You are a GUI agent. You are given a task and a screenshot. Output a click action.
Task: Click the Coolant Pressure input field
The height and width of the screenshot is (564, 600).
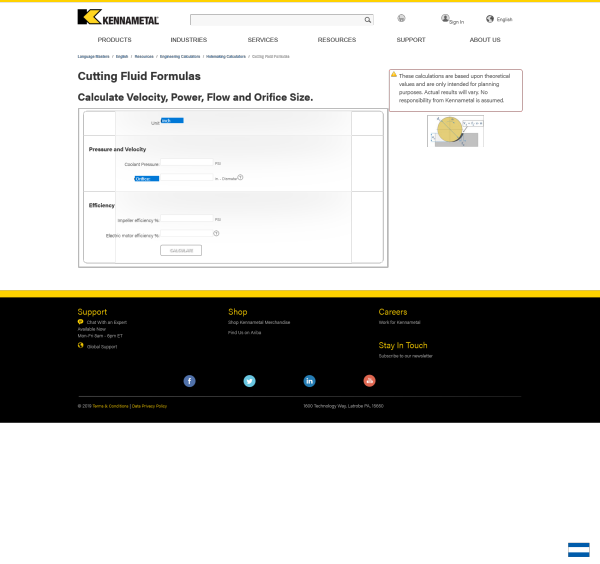tap(187, 162)
